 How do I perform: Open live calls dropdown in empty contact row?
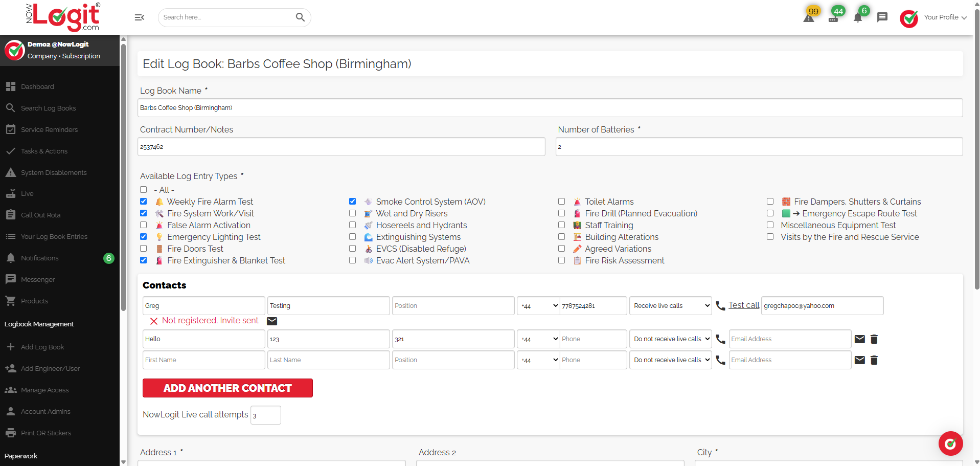coord(670,360)
